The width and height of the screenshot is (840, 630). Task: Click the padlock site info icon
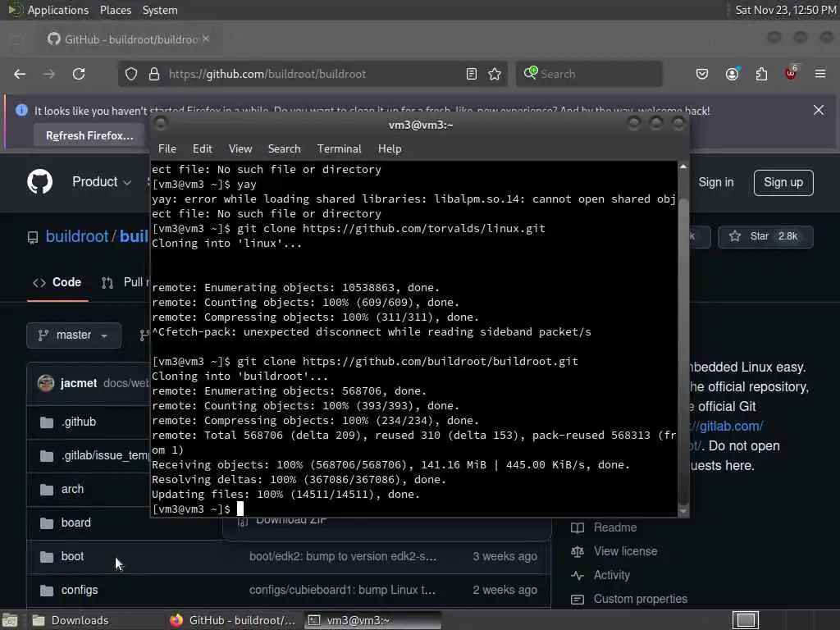click(154, 74)
